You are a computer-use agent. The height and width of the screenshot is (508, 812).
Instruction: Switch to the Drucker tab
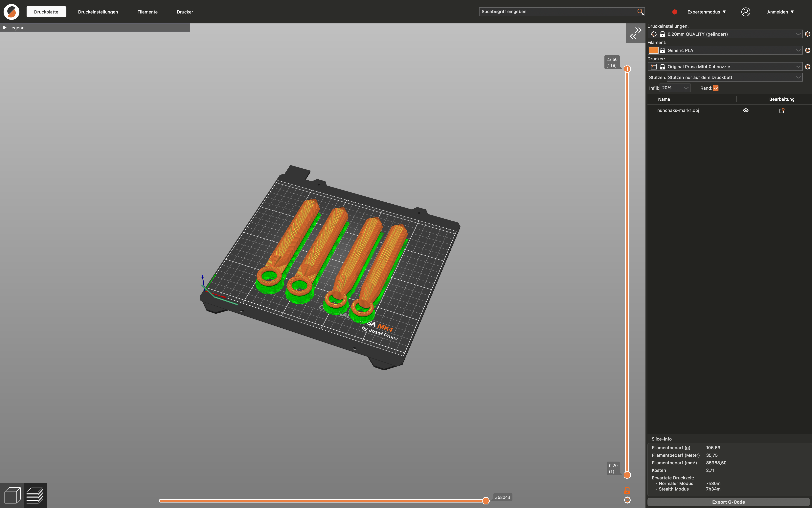185,12
